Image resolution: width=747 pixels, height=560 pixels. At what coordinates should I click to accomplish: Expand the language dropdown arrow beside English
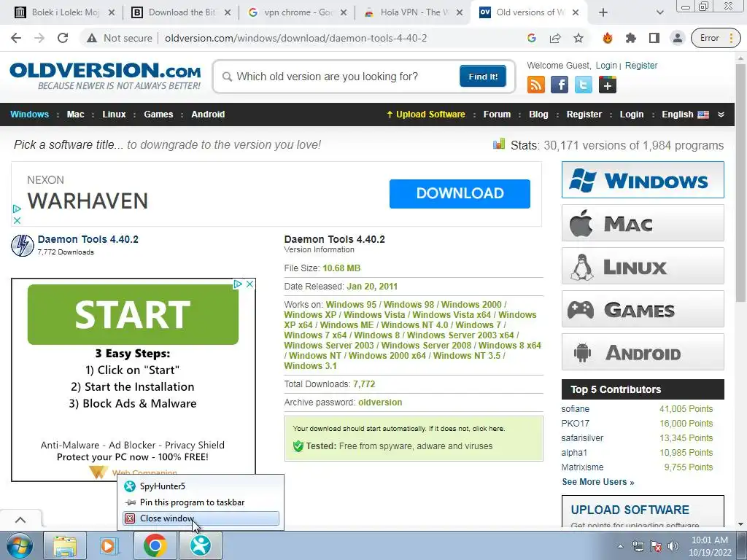pyautogui.click(x=721, y=114)
